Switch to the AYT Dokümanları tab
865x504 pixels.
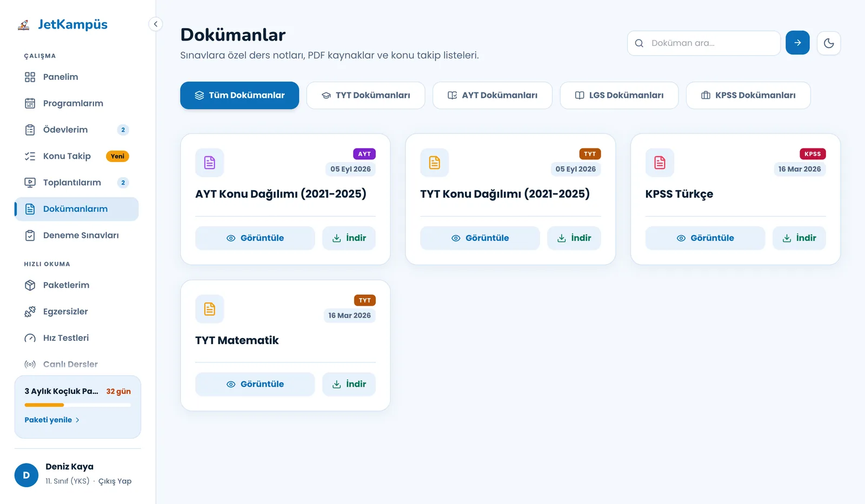tap(493, 96)
